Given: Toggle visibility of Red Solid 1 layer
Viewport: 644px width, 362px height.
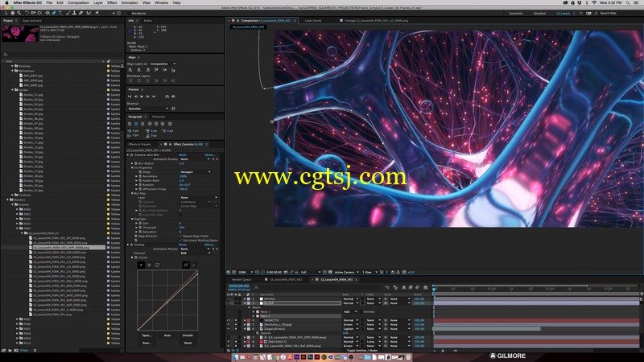Looking at the screenshot, I should [229, 341].
